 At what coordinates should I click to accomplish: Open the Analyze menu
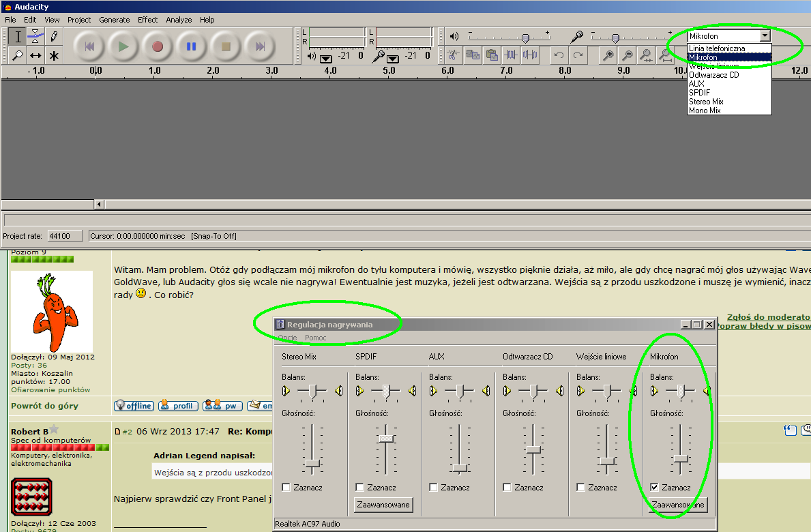(179, 20)
